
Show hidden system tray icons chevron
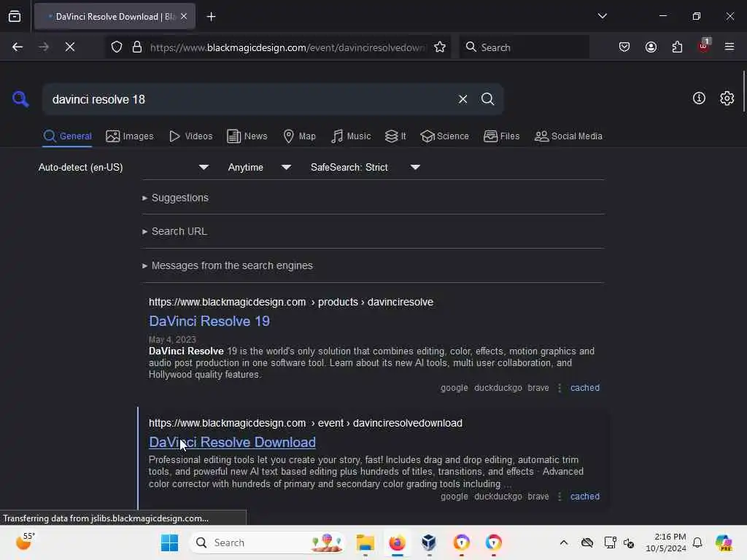click(564, 542)
